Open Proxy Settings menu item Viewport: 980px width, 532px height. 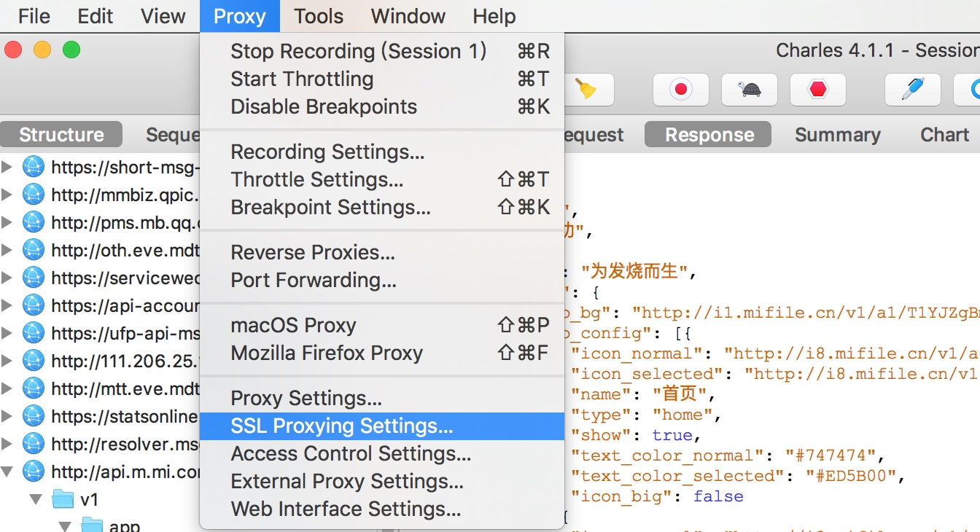click(x=382, y=398)
